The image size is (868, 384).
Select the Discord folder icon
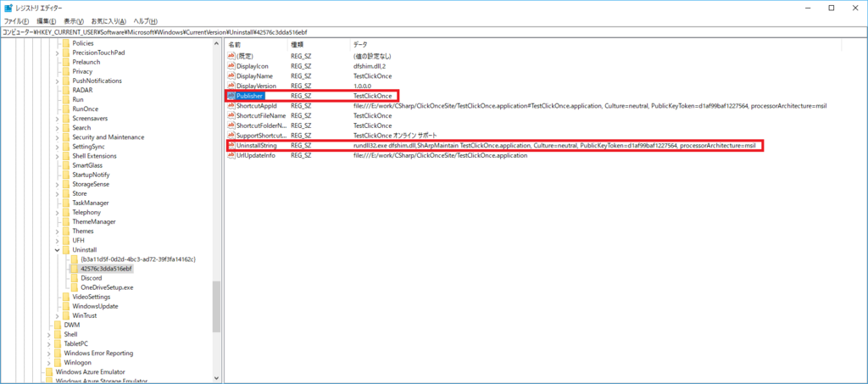coord(75,278)
